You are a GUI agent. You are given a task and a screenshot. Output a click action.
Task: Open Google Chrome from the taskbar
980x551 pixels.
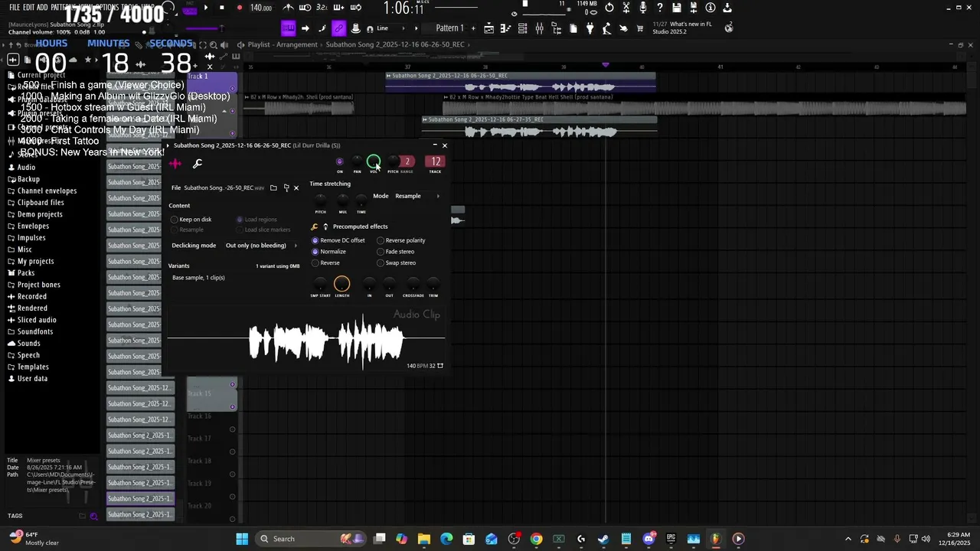click(x=536, y=539)
